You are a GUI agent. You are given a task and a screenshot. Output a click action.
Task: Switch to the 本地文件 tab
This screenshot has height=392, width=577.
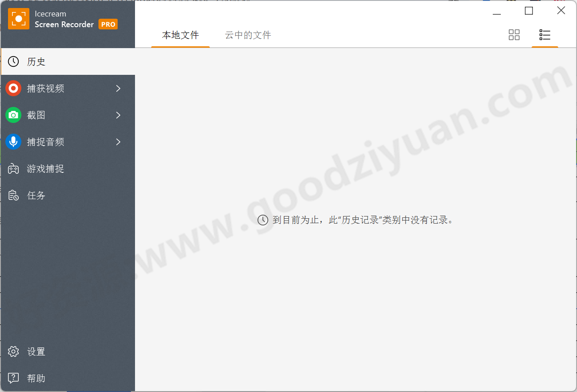(180, 35)
